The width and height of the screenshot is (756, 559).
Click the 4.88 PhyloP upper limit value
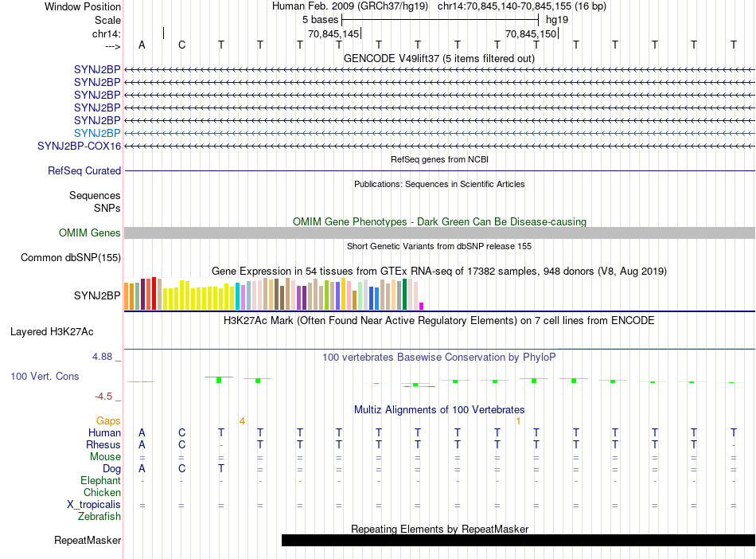point(102,357)
